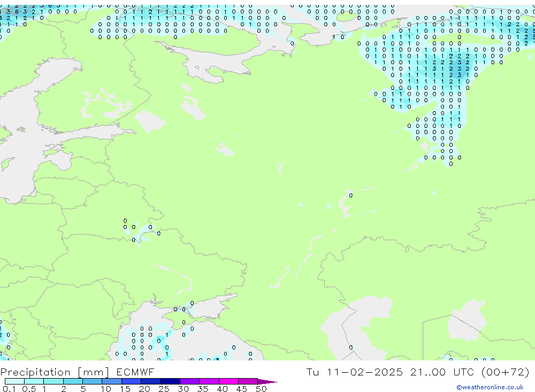The image size is (535, 392).
Task: Click the '45' legend scale label
Action: pos(242,389)
